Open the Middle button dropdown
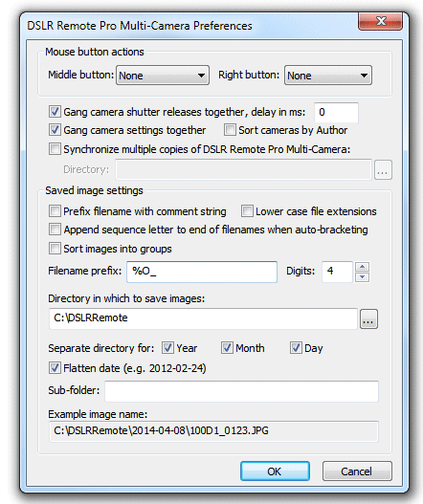This screenshot has height=504, width=423. 163,76
